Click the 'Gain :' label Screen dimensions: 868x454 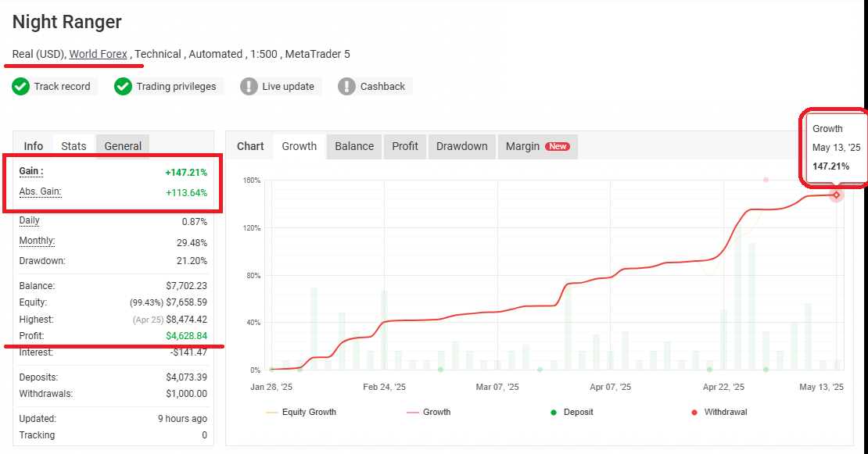coord(31,171)
